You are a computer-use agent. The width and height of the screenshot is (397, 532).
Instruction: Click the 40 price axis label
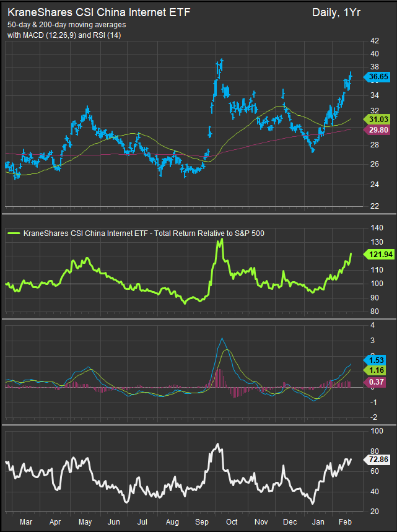[x=375, y=54]
